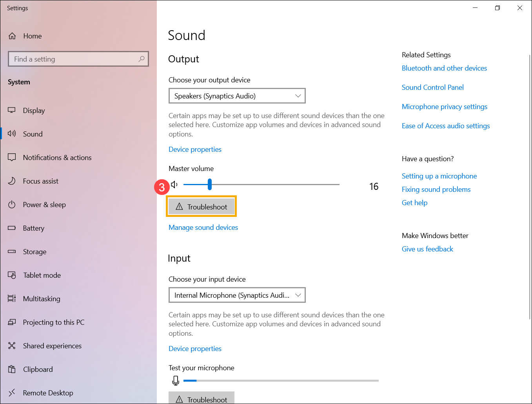Click the Display monitor icon

click(11, 110)
